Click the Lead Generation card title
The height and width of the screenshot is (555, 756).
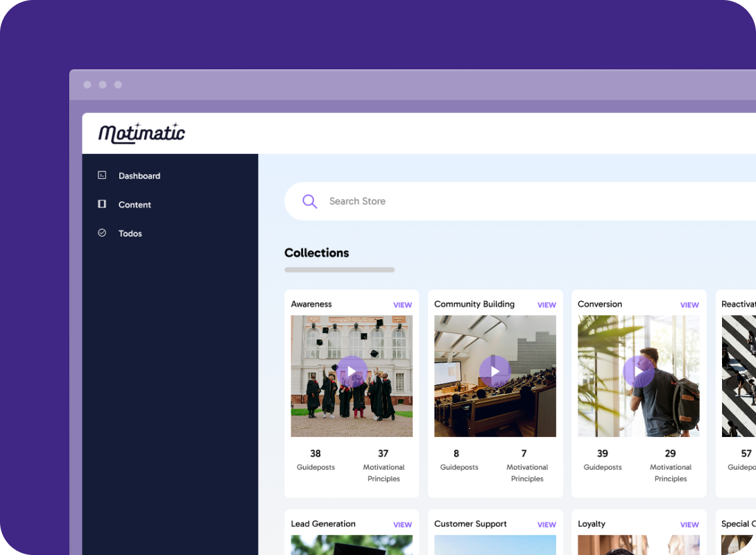(323, 524)
